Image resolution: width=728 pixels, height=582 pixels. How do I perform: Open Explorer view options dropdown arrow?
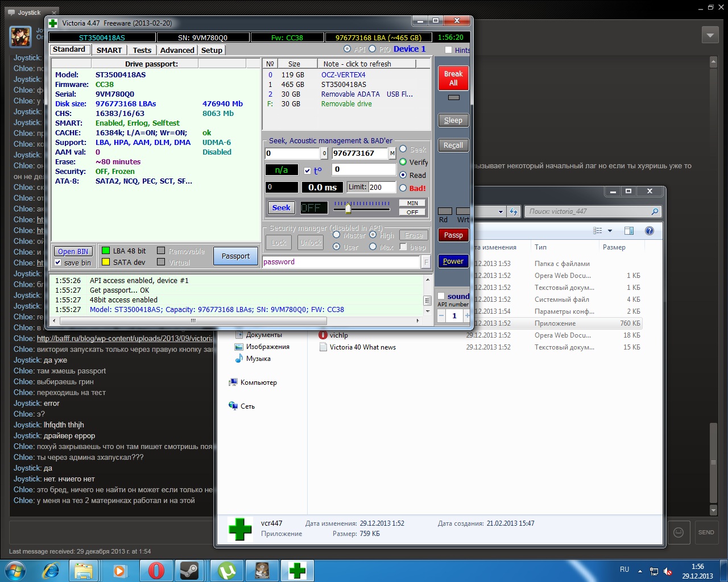tap(610, 231)
